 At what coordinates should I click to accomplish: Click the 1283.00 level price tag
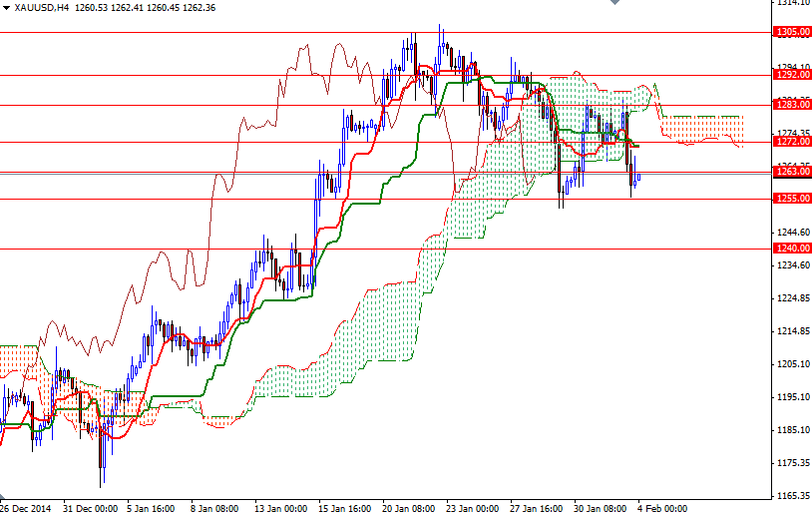(792, 104)
